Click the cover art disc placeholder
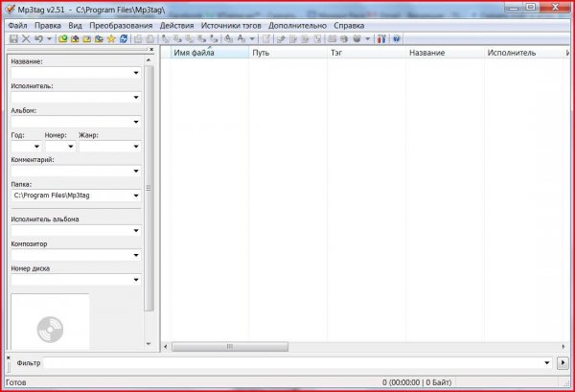This screenshot has width=575, height=392. pyautogui.click(x=50, y=330)
